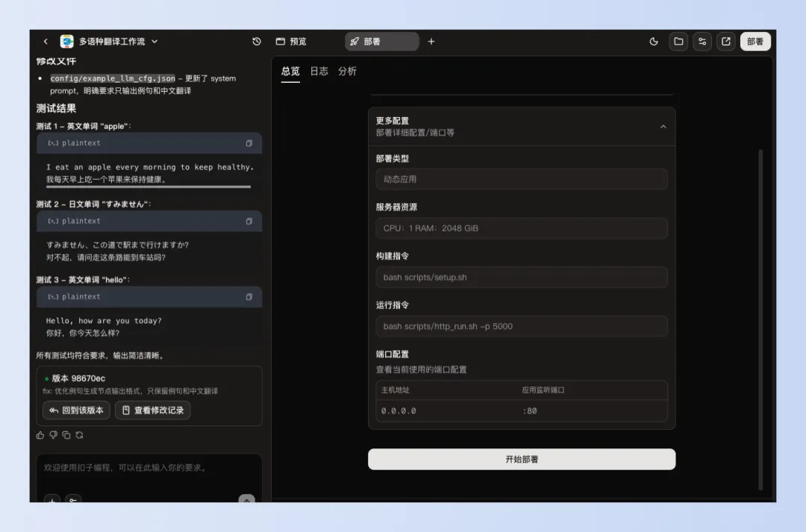This screenshot has width=806, height=532.
Task: Switch to 总览 tab
Action: click(x=290, y=72)
